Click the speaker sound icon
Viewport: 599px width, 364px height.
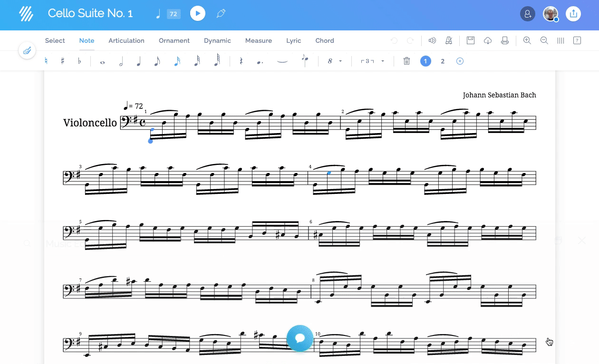click(x=432, y=41)
